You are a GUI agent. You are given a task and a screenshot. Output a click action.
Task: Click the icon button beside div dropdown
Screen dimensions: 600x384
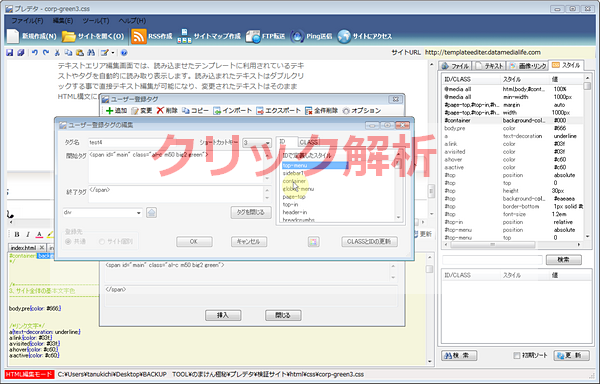point(152,213)
